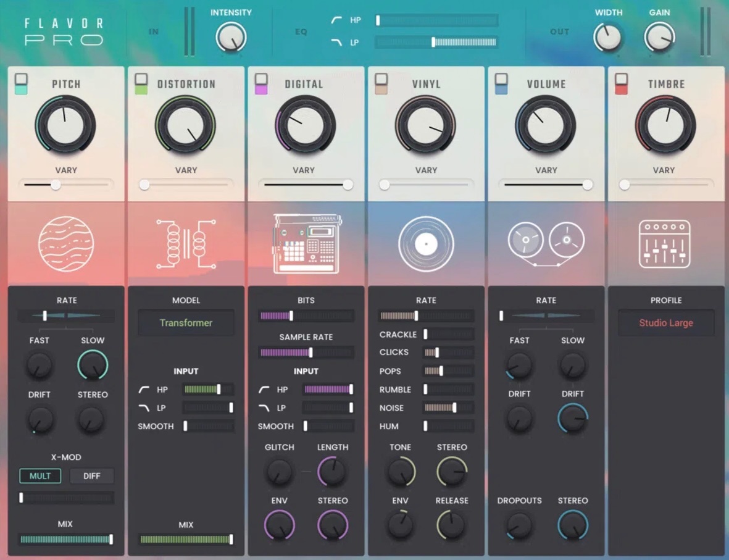
Task: Toggle the Pitch module power switch
Action: pos(21,84)
